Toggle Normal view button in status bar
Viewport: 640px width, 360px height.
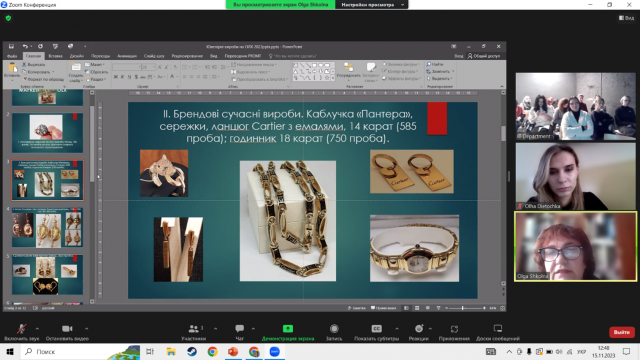tap(406, 308)
